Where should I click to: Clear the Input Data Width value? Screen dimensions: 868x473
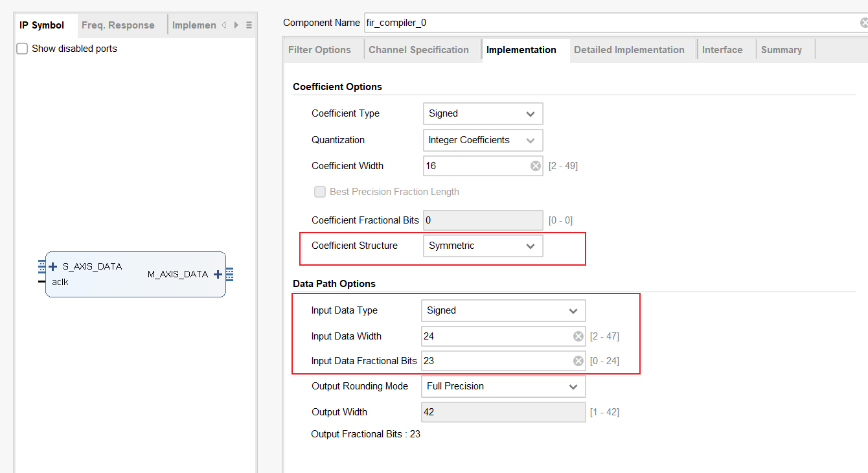[578, 336]
